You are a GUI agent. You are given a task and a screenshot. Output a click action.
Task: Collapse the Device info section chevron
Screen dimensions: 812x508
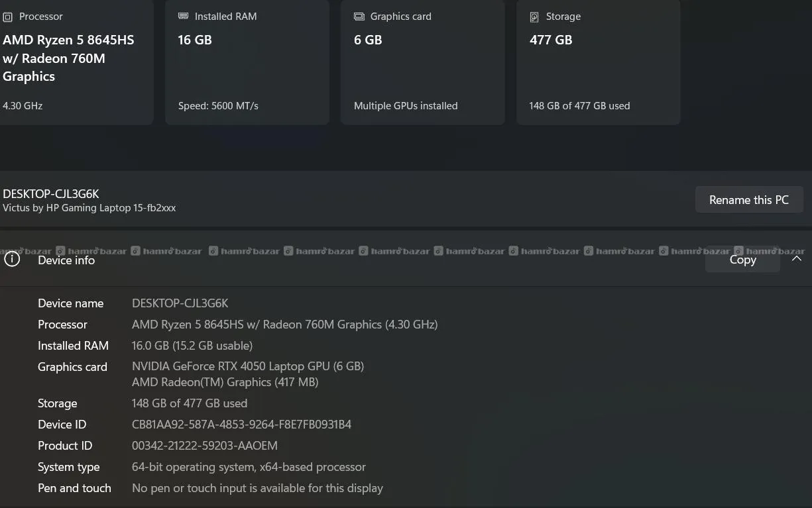coord(797,259)
